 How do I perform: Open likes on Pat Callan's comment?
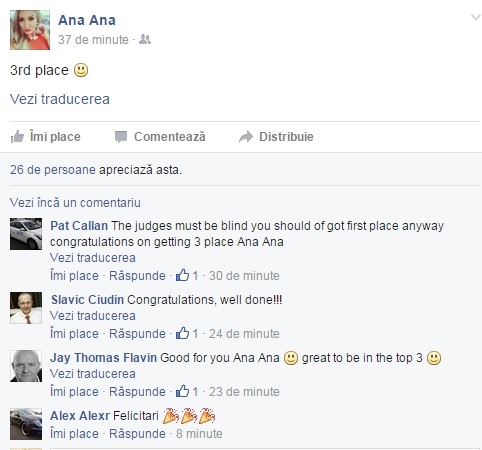point(187,276)
